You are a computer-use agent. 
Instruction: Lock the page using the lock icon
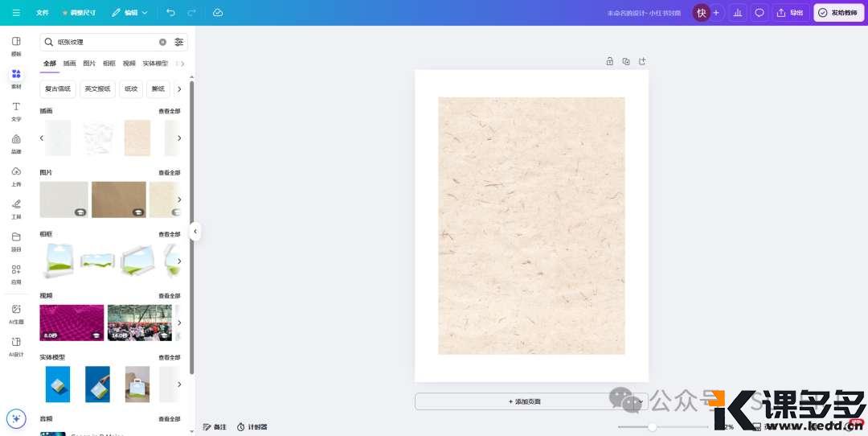(x=609, y=61)
